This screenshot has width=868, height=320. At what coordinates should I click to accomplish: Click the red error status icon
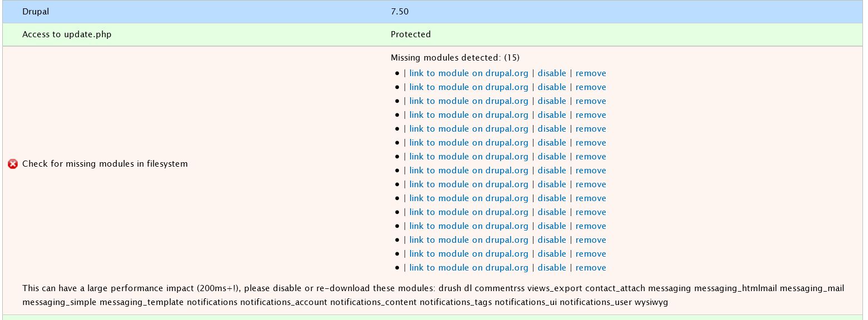coord(12,163)
